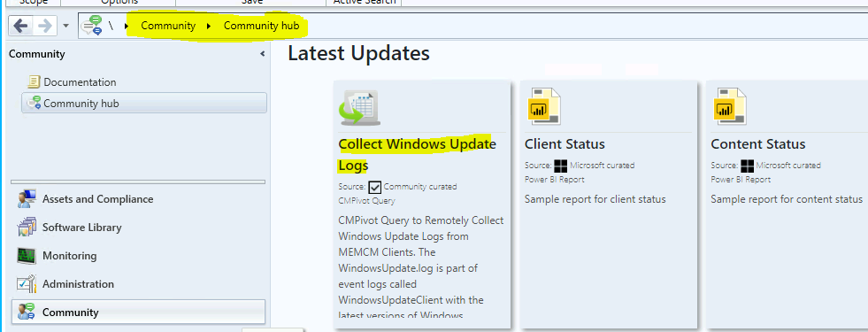Click the Monitoring workspace icon
This screenshot has width=868, height=332.
click(27, 256)
